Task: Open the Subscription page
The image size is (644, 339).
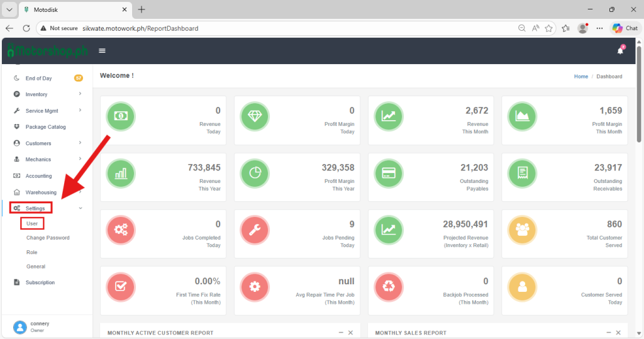Action: [40, 282]
